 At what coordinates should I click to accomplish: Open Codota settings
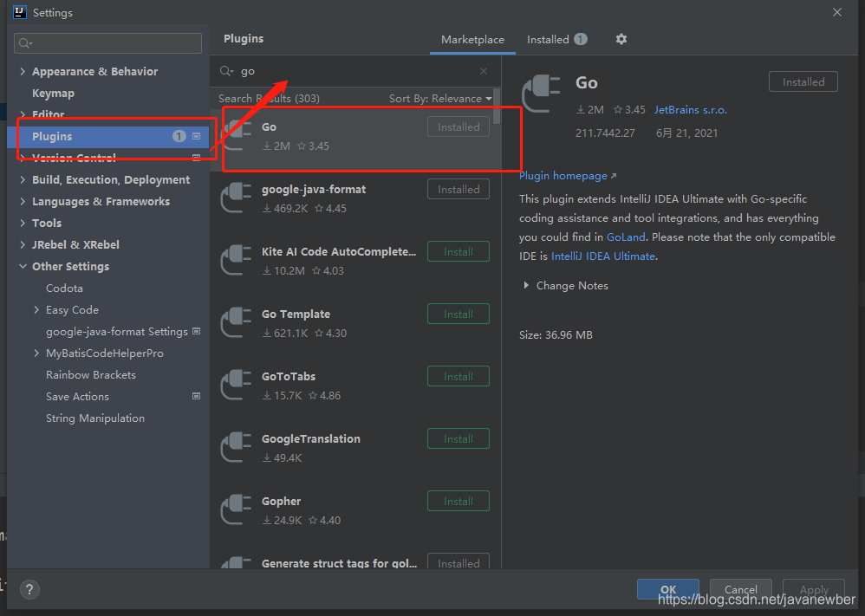(64, 288)
